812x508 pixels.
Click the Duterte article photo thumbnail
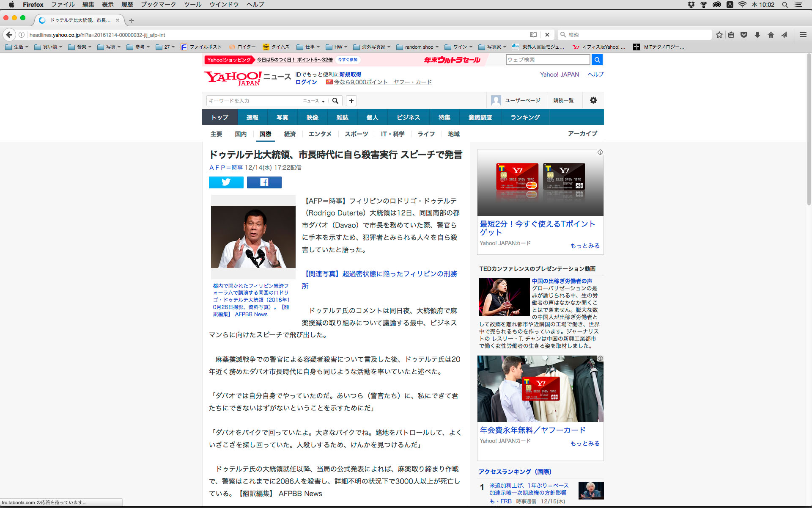click(253, 237)
